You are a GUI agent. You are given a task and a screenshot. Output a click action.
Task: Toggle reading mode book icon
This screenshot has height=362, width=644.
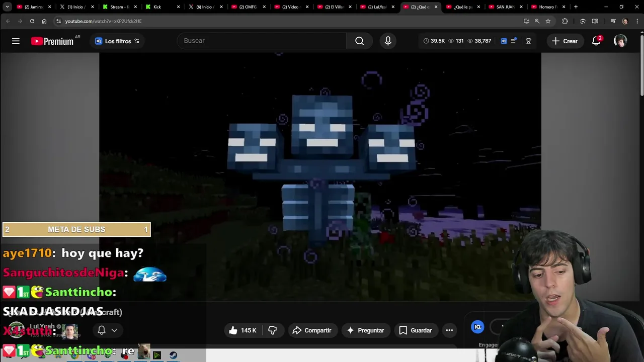click(x=595, y=21)
